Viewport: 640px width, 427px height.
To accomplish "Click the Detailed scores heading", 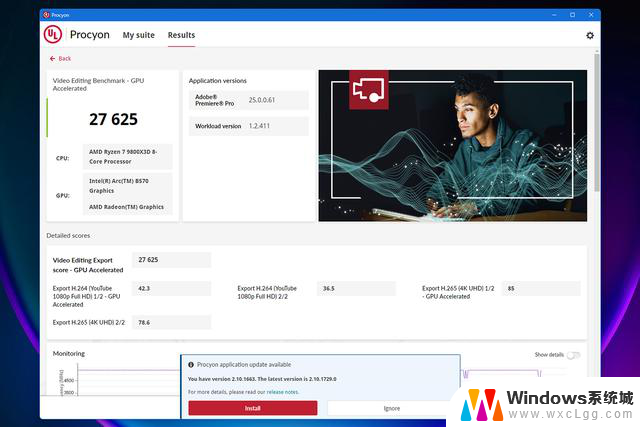I will 68,236.
